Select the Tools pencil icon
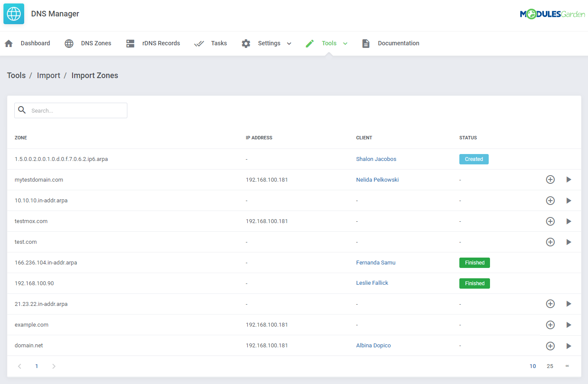The image size is (588, 384). coord(309,43)
